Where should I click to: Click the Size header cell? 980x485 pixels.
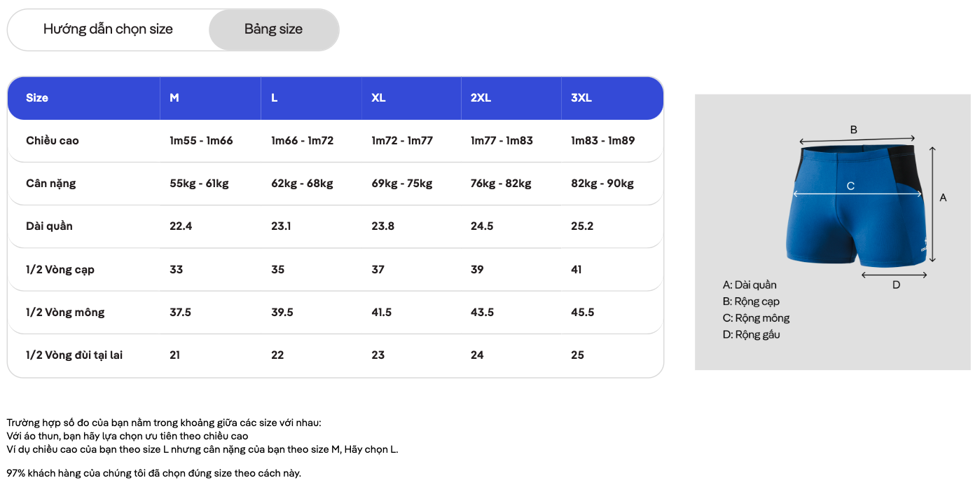[x=37, y=98]
